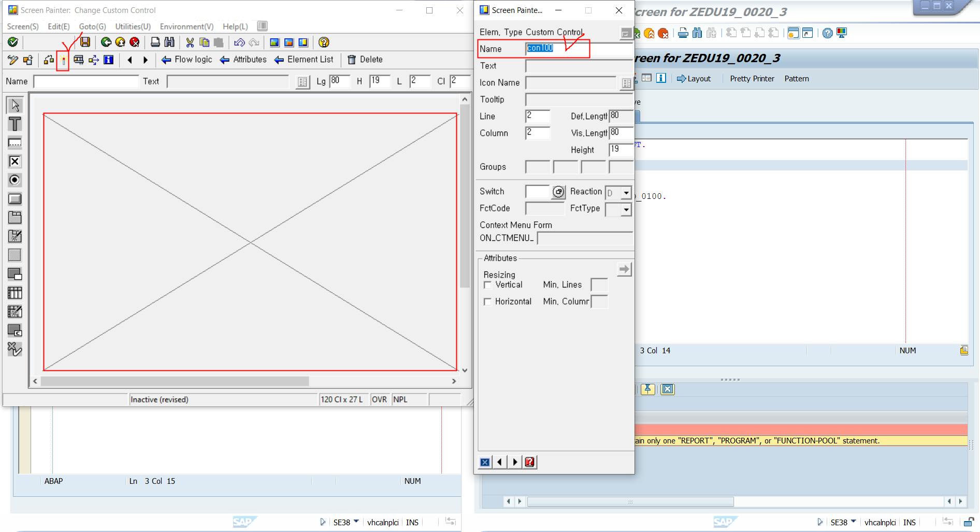This screenshot has width=980, height=532.
Task: Select the Custom control tool in palette
Action: (15, 330)
